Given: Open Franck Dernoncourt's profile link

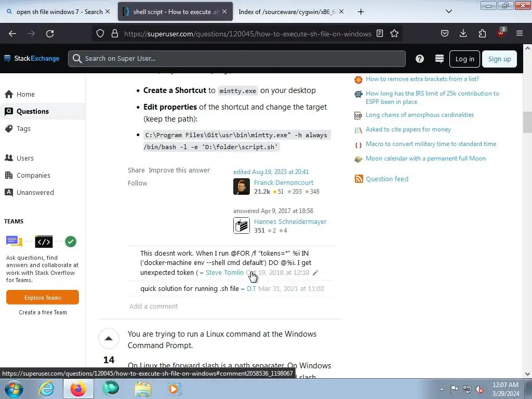Looking at the screenshot, I should tap(284, 182).
